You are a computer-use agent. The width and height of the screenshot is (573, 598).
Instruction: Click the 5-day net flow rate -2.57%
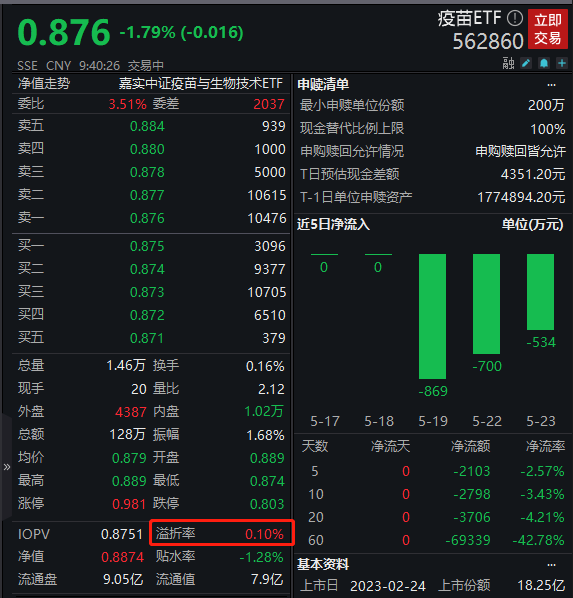[x=542, y=471]
